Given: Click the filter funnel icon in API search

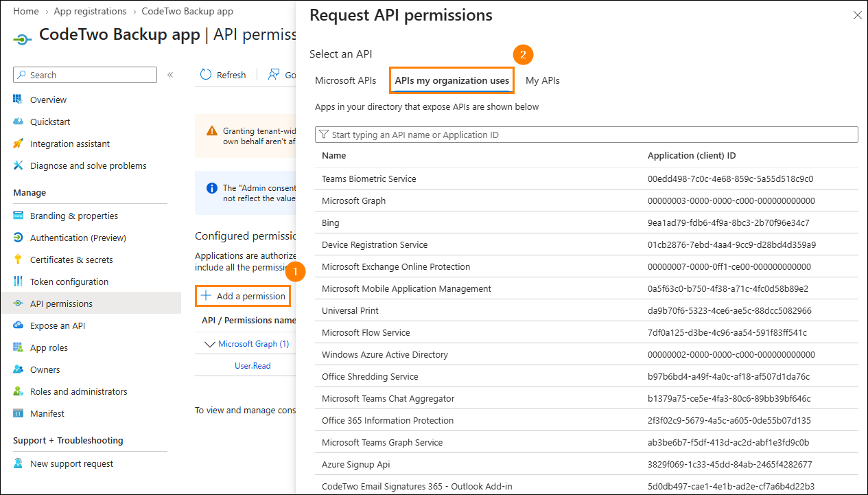Looking at the screenshot, I should tap(324, 135).
